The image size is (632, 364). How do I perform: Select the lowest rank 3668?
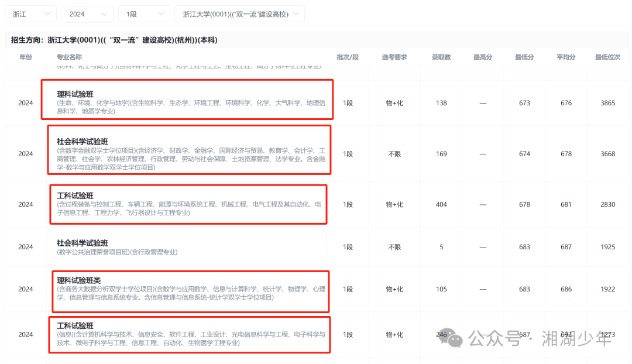[x=608, y=153]
